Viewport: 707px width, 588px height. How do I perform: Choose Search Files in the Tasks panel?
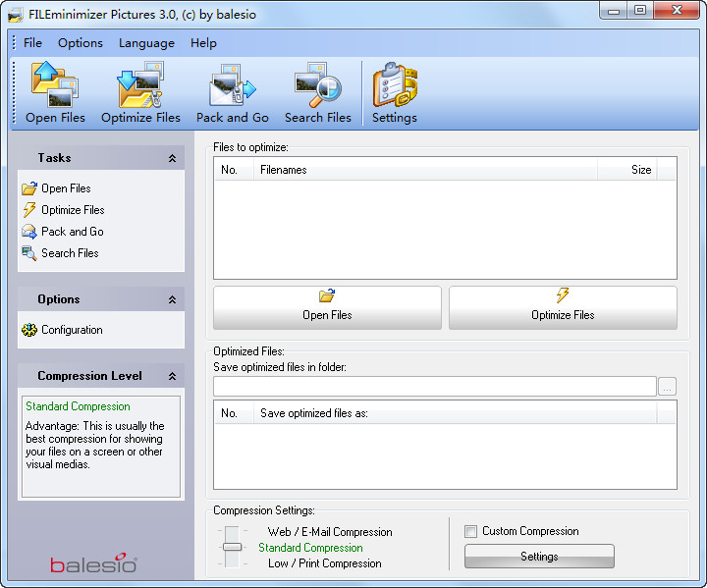click(x=70, y=253)
